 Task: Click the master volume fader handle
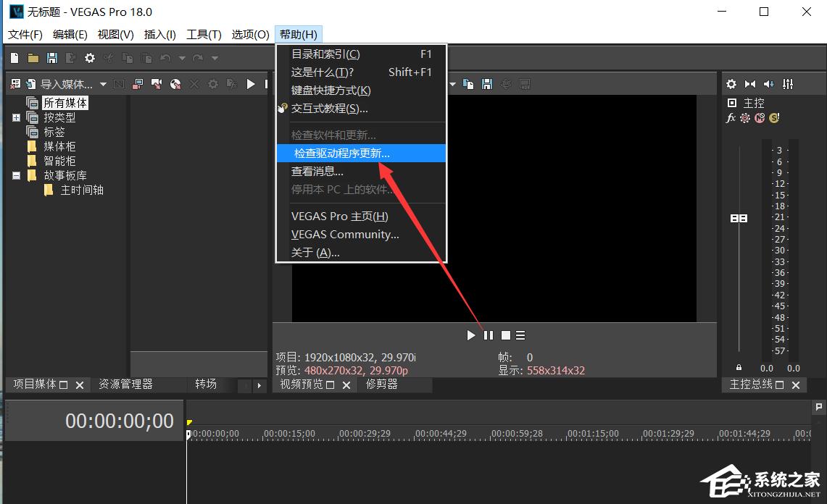[739, 218]
